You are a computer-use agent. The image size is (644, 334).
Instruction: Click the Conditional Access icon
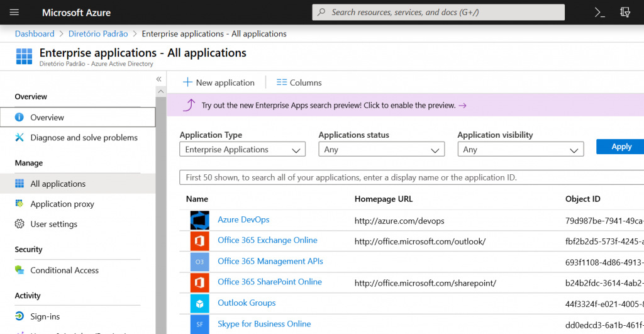(x=19, y=270)
